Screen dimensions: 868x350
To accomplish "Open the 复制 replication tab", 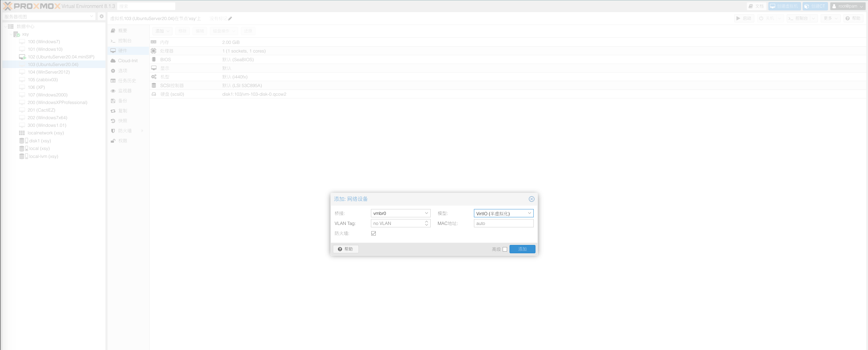I will pyautogui.click(x=128, y=111).
